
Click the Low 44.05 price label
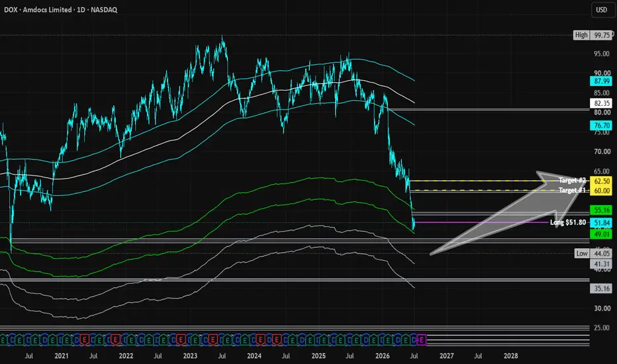593,253
